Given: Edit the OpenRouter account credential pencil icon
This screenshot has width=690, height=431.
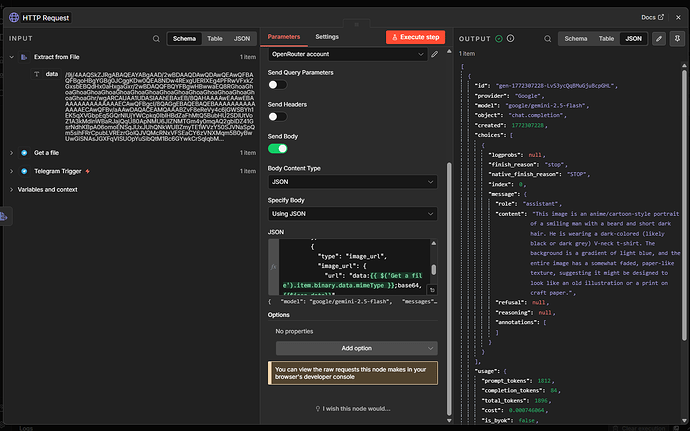Looking at the screenshot, I should click(434, 54).
